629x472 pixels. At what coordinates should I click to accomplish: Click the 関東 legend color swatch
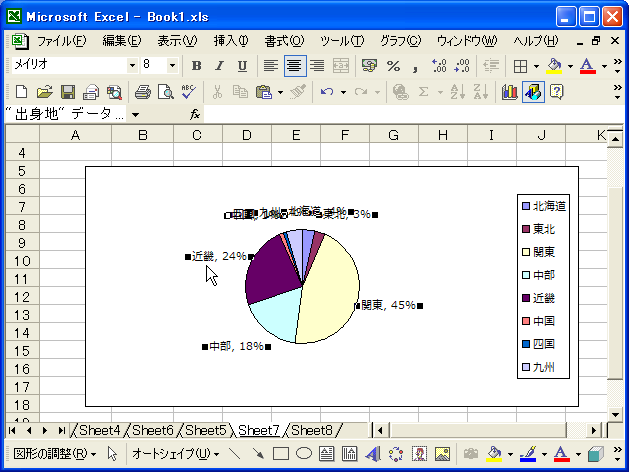(x=526, y=252)
